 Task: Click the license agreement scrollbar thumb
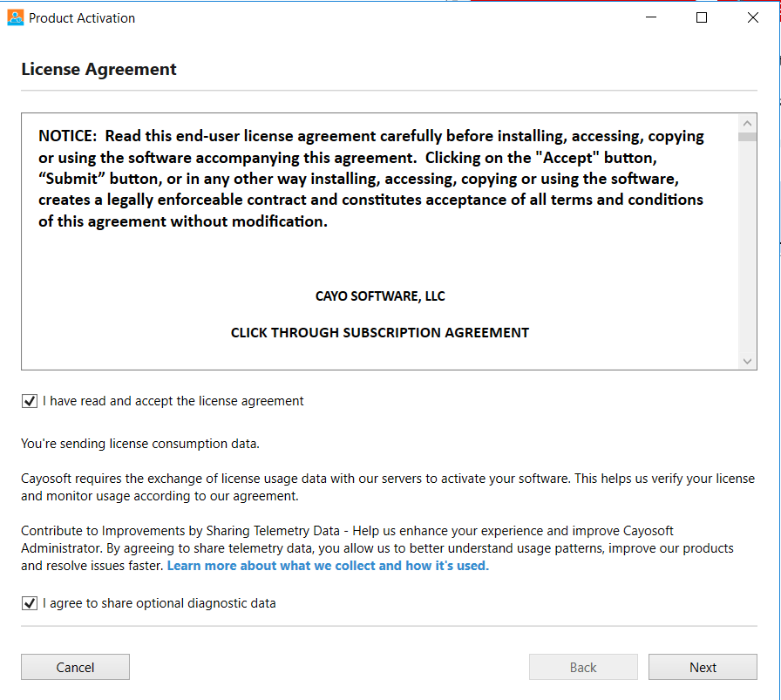747,137
